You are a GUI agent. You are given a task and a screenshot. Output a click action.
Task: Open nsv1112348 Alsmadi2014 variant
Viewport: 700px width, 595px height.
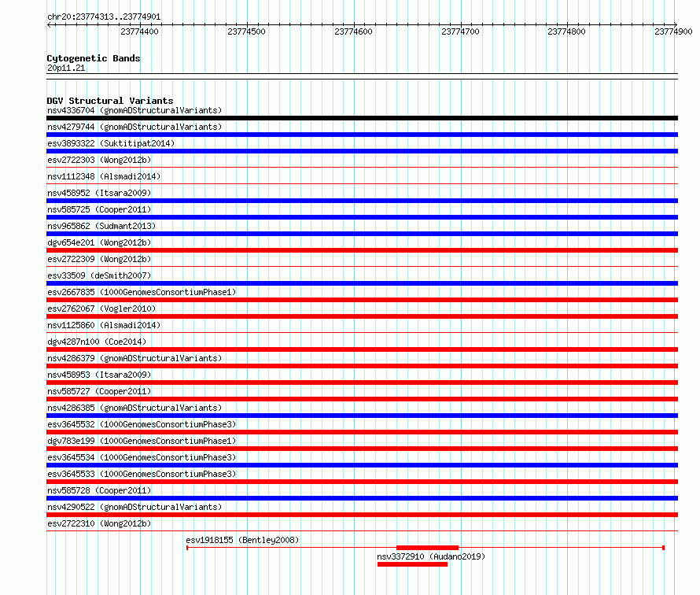[x=104, y=176]
